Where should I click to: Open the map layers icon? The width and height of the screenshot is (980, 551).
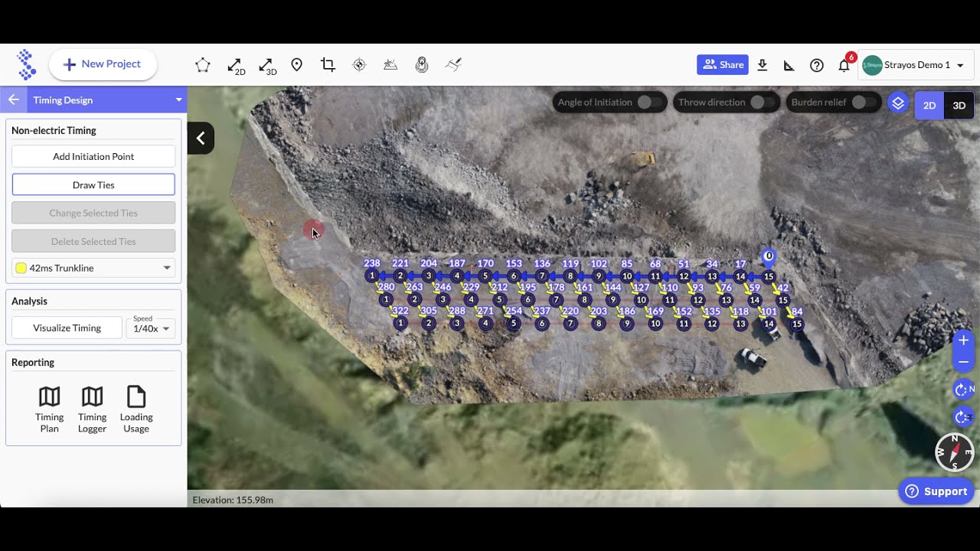pyautogui.click(x=898, y=103)
